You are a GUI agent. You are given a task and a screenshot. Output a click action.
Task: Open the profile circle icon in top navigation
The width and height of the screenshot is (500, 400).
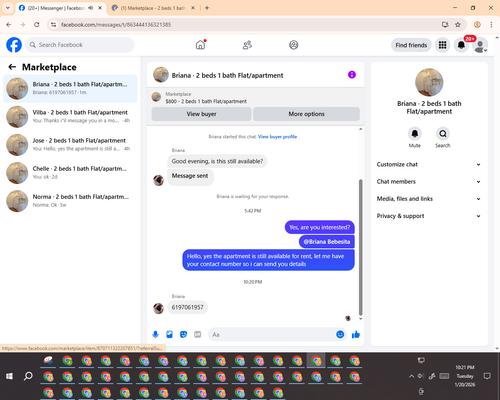tap(294, 45)
